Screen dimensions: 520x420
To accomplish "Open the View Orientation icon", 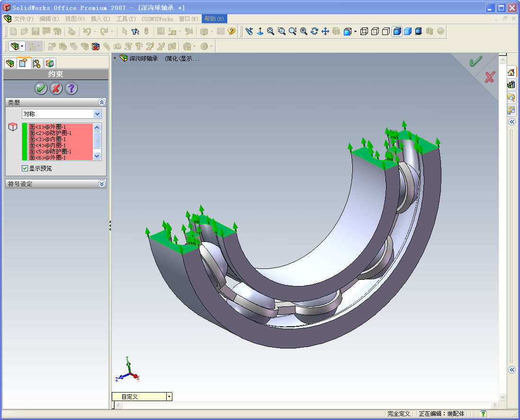I will click(x=260, y=31).
